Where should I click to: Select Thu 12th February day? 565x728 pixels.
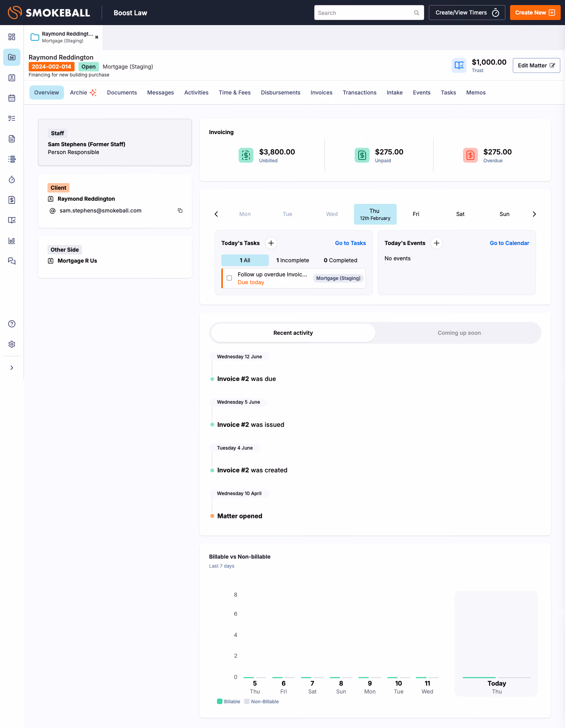[x=375, y=214]
